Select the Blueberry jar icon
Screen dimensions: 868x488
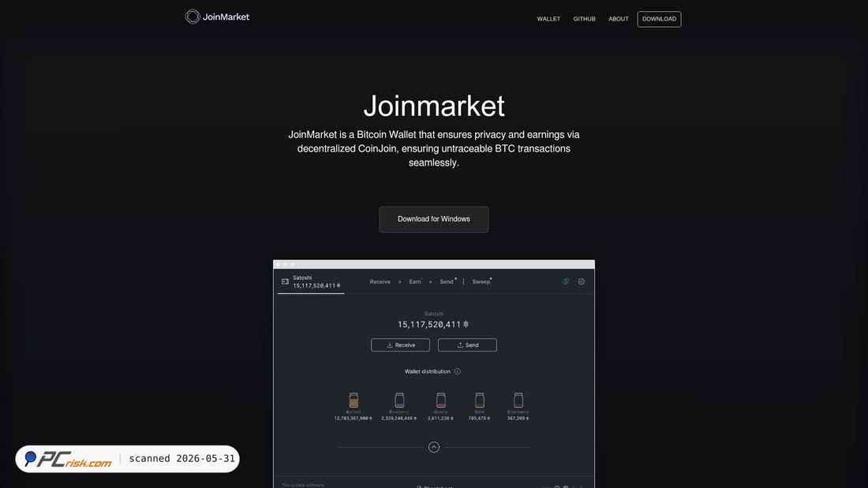pos(399,400)
